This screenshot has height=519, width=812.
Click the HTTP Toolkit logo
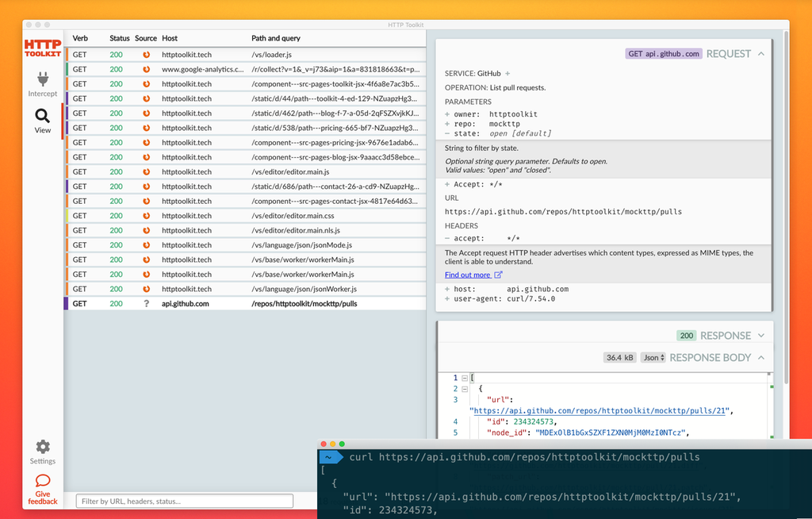point(42,49)
